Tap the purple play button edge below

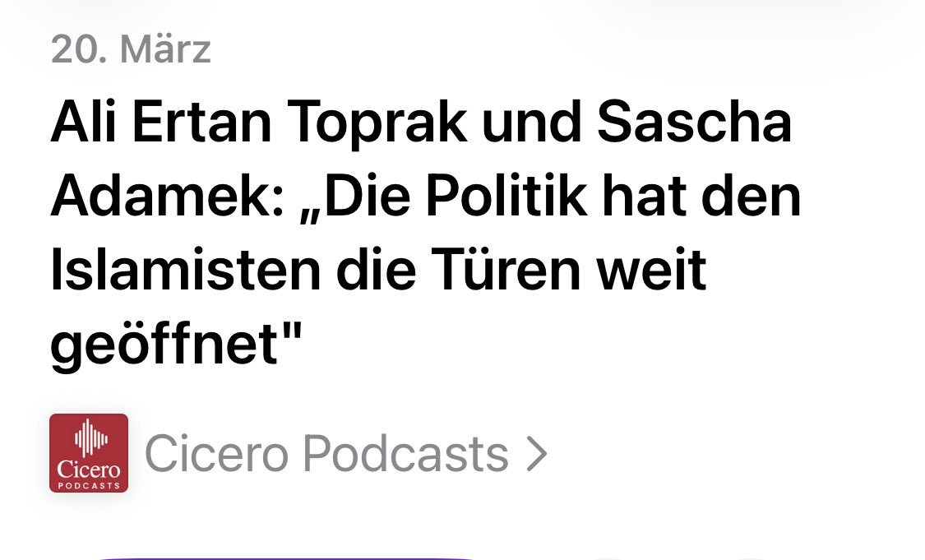tap(287, 558)
